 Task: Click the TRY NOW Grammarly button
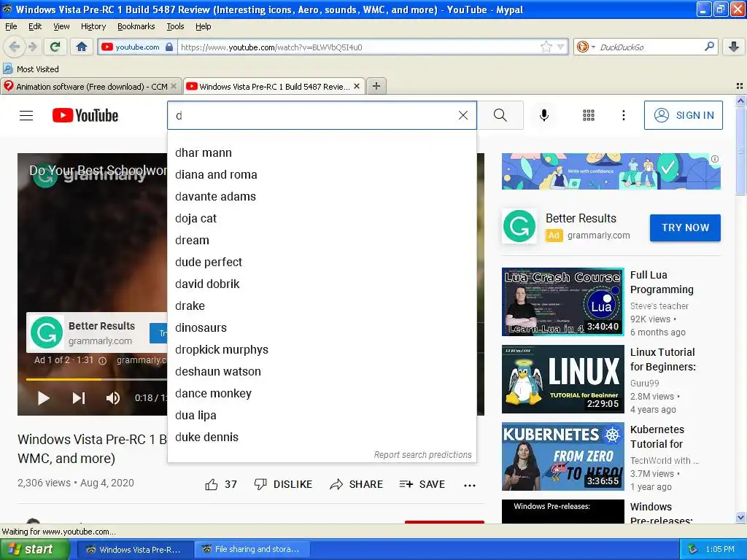click(x=685, y=227)
